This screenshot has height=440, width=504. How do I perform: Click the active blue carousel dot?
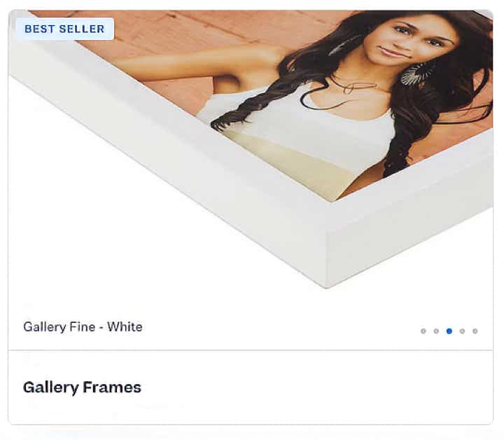pos(449,331)
